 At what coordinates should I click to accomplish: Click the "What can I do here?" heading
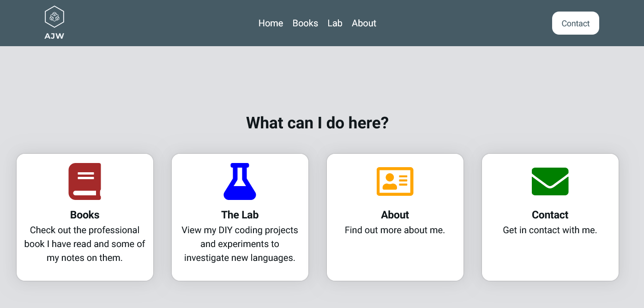317,123
